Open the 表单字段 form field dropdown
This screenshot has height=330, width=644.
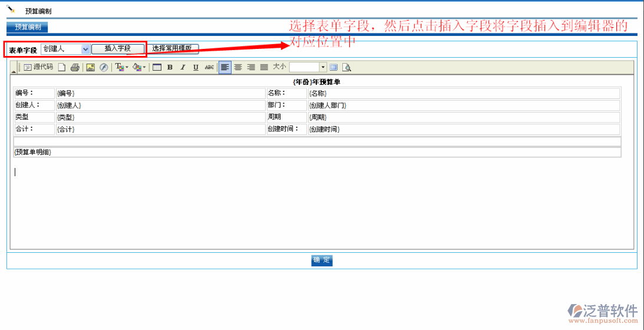coord(85,49)
